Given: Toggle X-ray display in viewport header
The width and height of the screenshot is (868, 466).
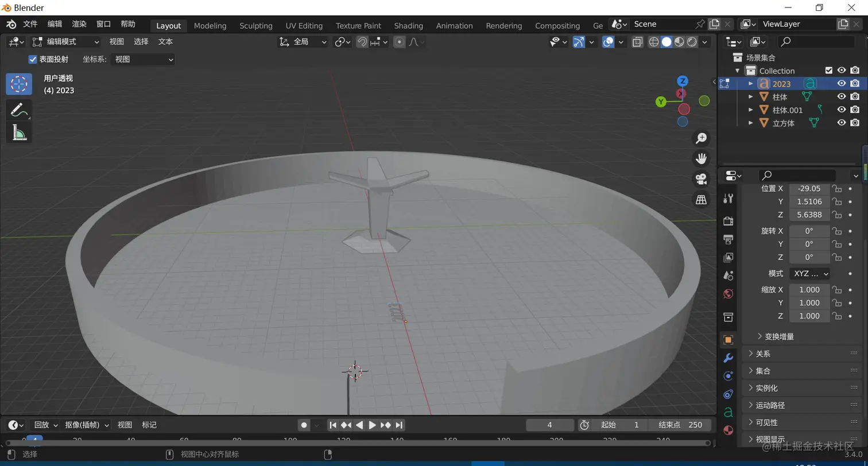Looking at the screenshot, I should (637, 42).
